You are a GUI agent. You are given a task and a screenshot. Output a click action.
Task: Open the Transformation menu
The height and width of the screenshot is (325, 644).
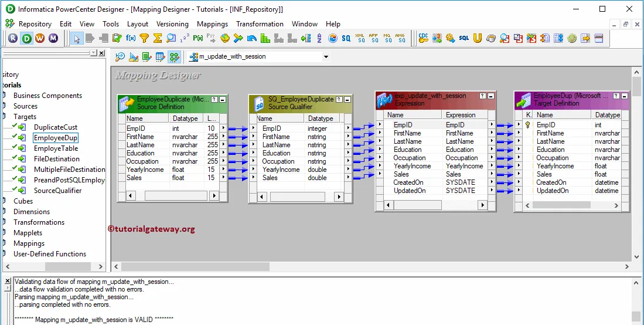[260, 24]
